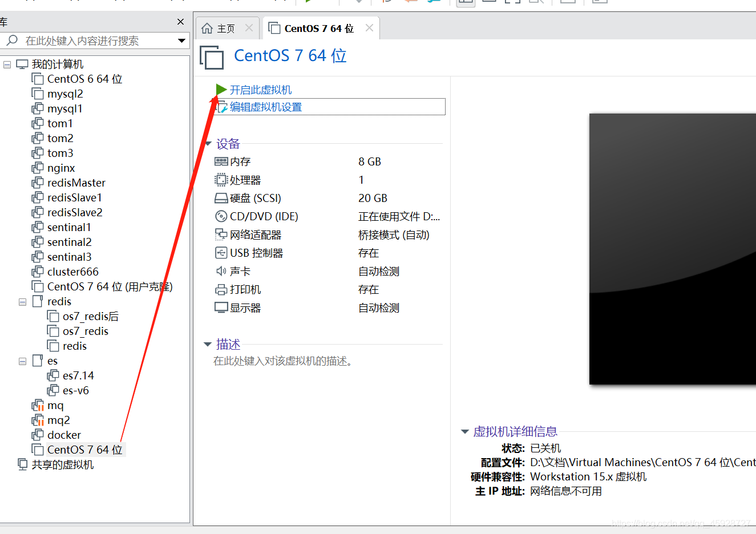The image size is (756, 534).
Task: Collapse the 设备 (Devices) section
Action: coord(208,144)
